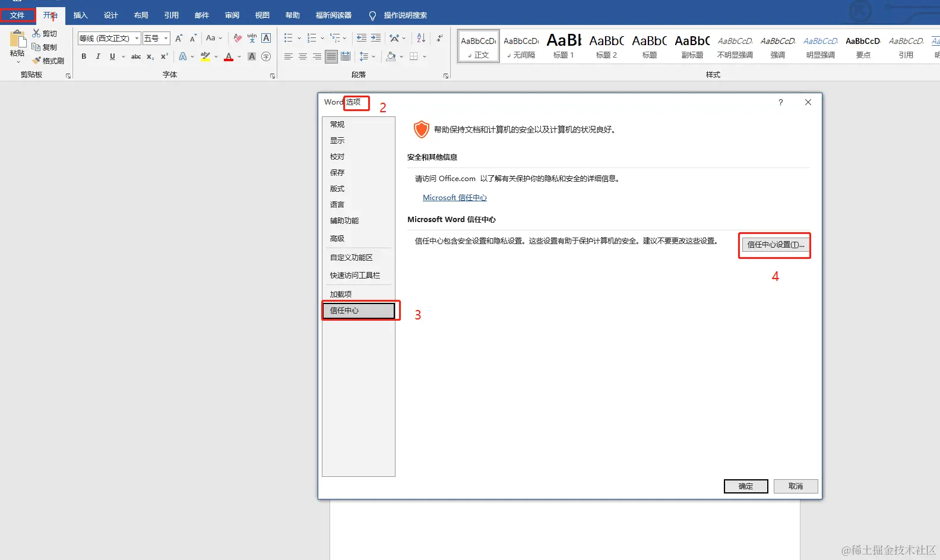The image size is (940, 560).
Task: Click the Cut (剪切) scissors icon
Action: [36, 33]
